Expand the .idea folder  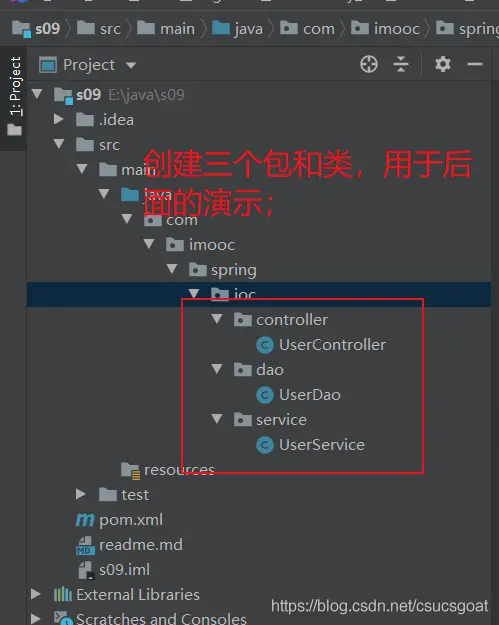click(59, 119)
